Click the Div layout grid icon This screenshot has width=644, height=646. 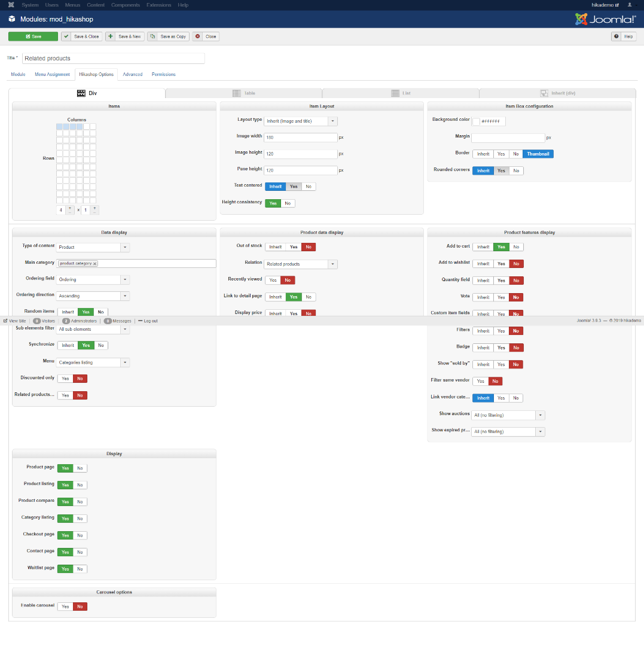pyautogui.click(x=81, y=93)
